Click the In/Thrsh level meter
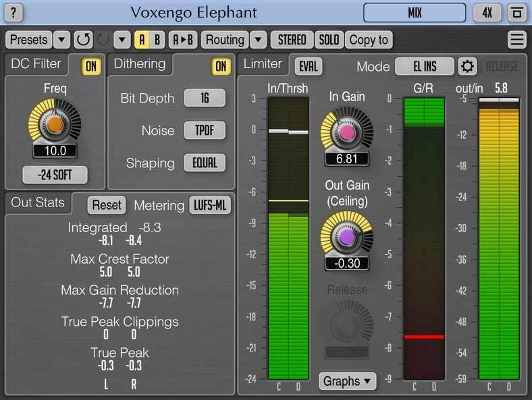This screenshot has height=400, width=532. (x=288, y=239)
